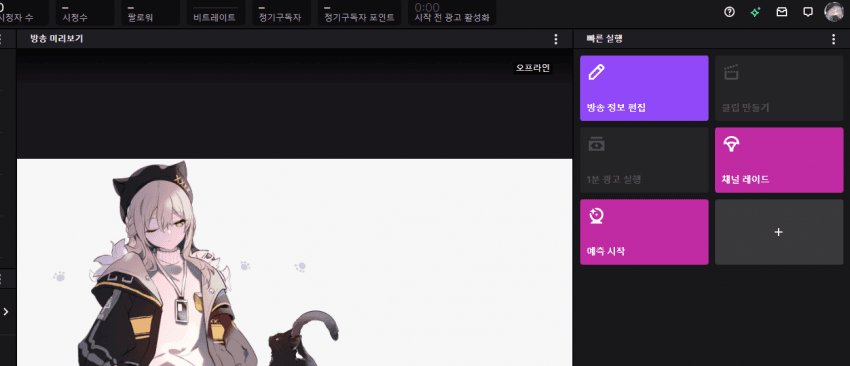
Task: Open 방송 미리보기 panel options menu
Action: [556, 39]
